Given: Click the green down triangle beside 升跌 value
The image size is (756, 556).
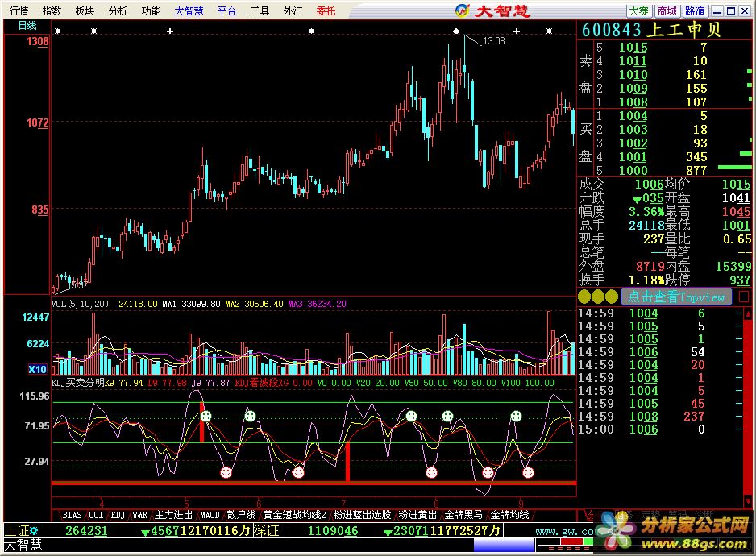Looking at the screenshot, I should click(x=637, y=199).
